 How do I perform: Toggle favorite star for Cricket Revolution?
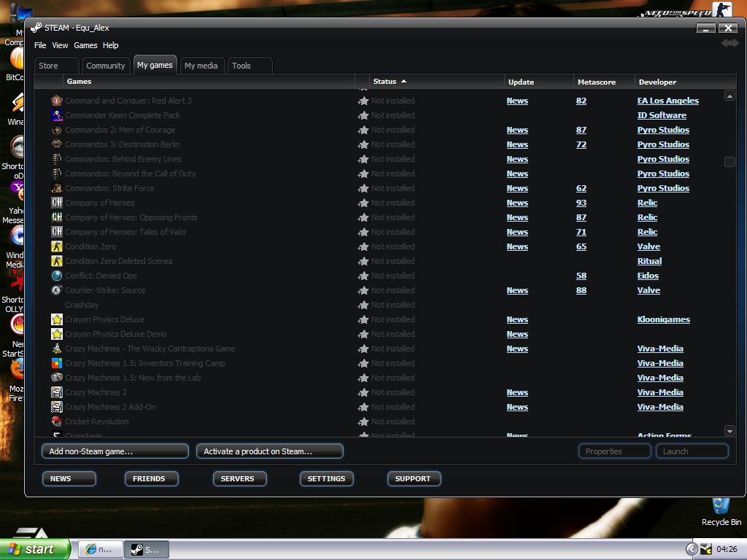pos(363,421)
